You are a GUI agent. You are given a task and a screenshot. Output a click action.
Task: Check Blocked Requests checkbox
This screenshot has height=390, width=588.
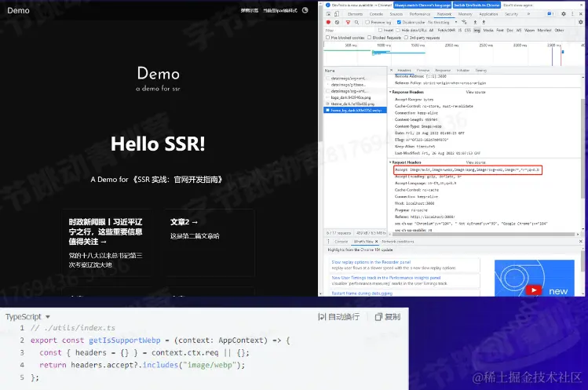(370, 38)
